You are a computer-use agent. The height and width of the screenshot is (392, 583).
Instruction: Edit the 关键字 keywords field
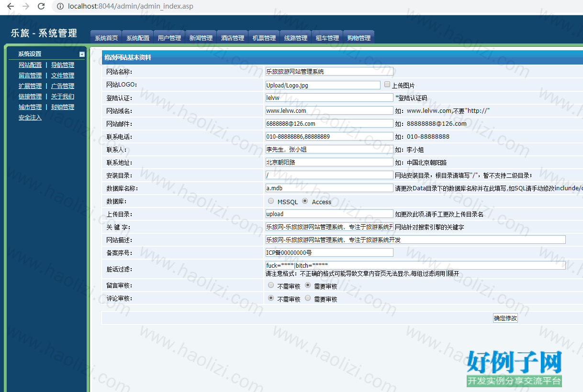329,227
